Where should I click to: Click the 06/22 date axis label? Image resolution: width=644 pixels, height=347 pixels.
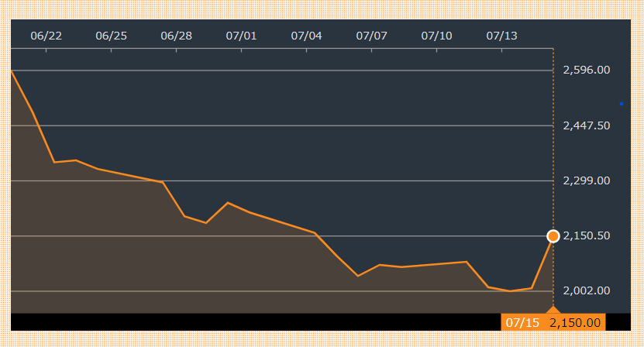click(x=46, y=36)
